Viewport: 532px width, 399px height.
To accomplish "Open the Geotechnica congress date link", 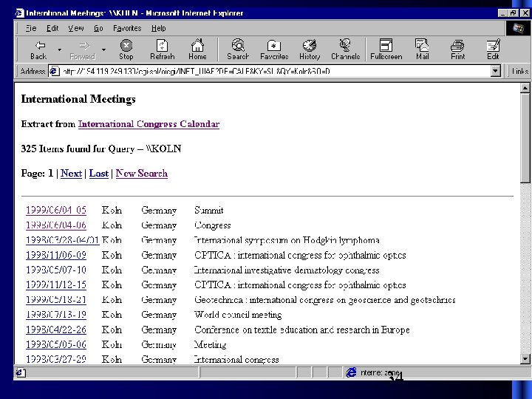I will 56,300.
